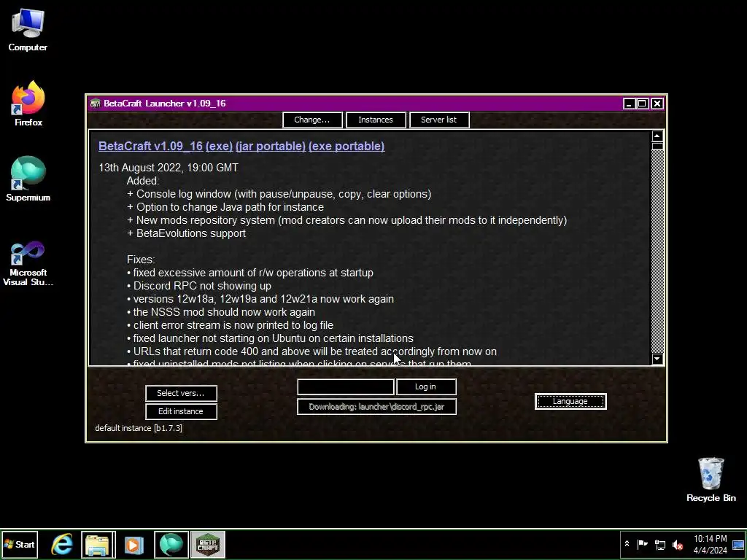This screenshot has width=747, height=560.
Task: Minimize the BetaCraft Launcher window
Action: (x=629, y=104)
